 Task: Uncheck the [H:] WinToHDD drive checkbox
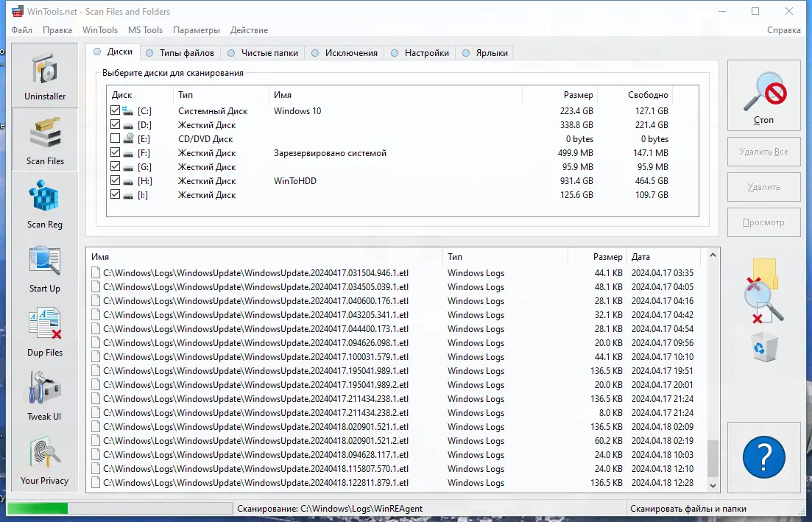[x=115, y=180]
